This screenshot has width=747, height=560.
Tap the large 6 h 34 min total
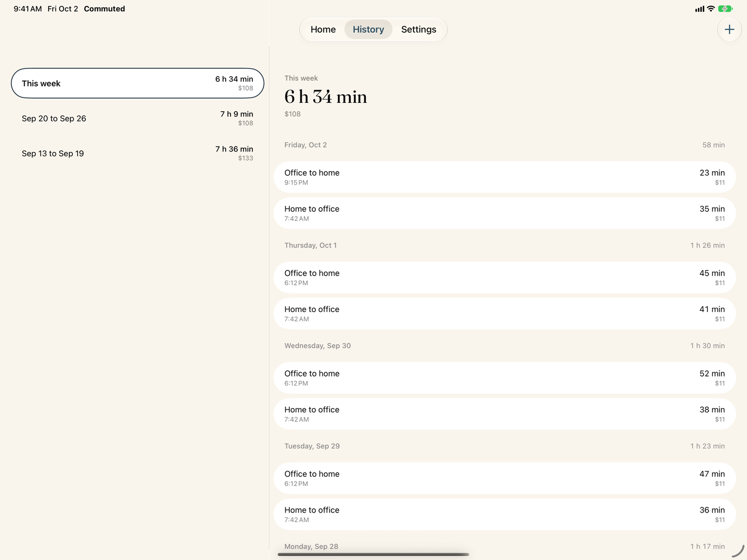tap(325, 97)
